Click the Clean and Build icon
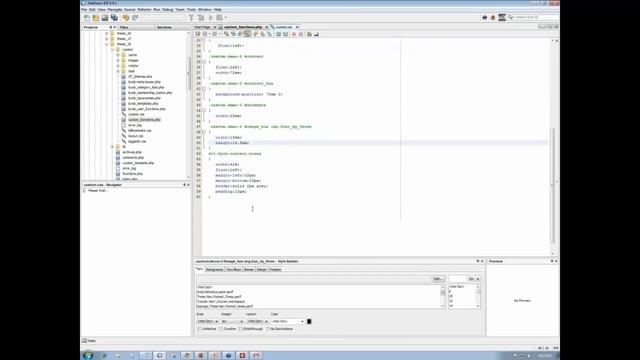Screen dimensions: 640x360 [201, 18]
